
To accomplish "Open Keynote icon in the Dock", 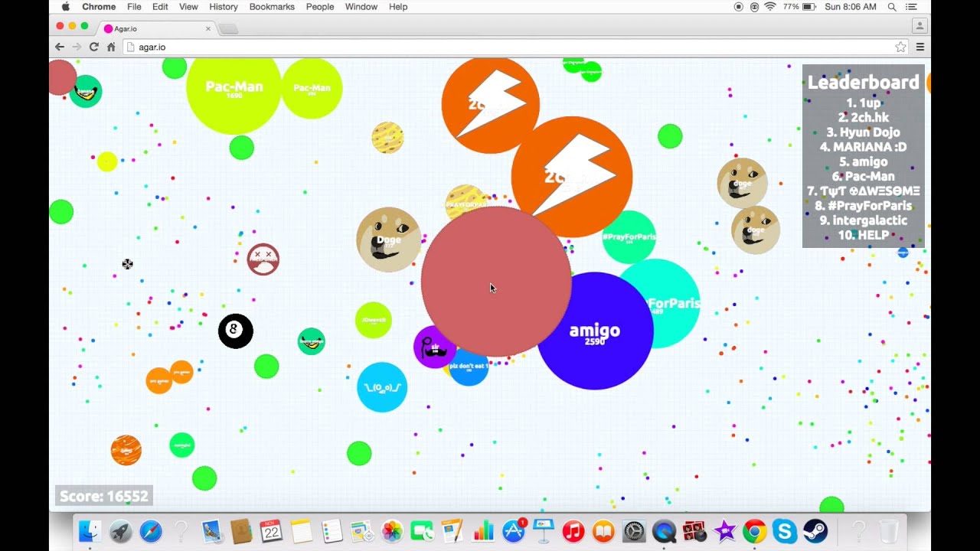I will coord(543,531).
